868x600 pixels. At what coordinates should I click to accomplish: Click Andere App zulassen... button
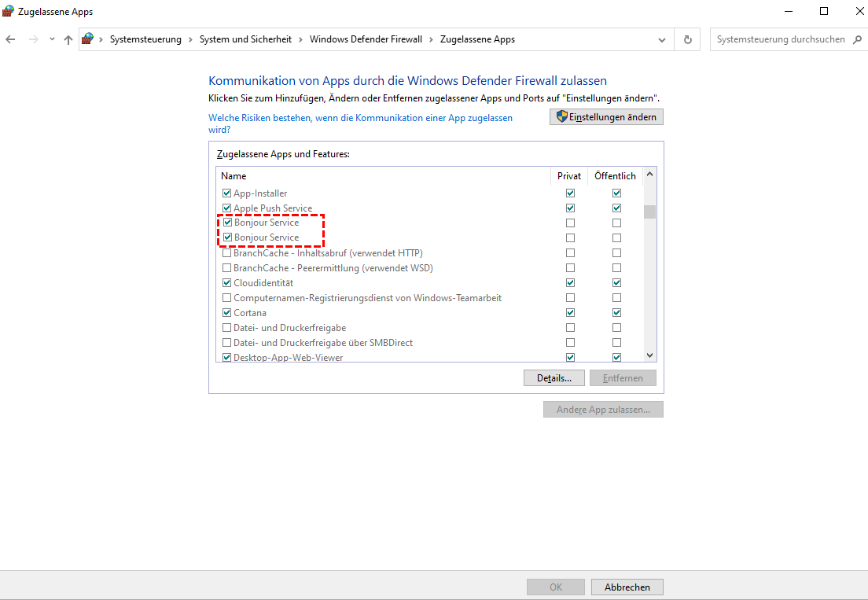click(603, 410)
